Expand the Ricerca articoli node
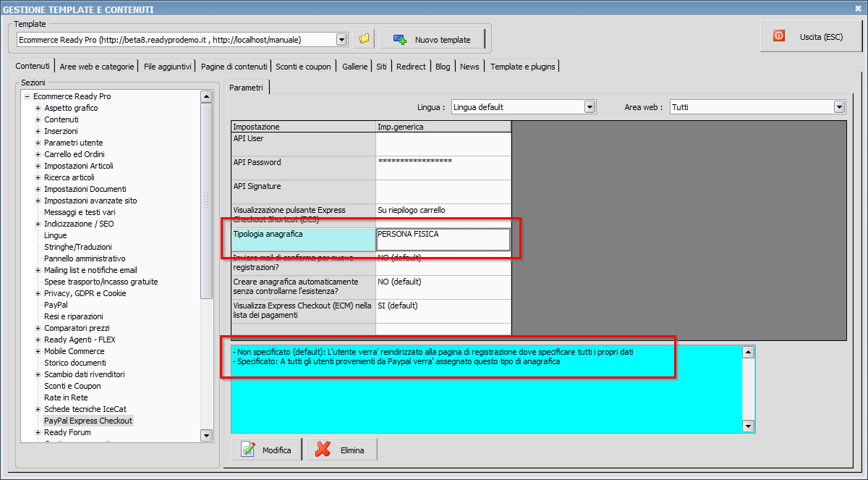This screenshot has height=480, width=868. click(38, 177)
